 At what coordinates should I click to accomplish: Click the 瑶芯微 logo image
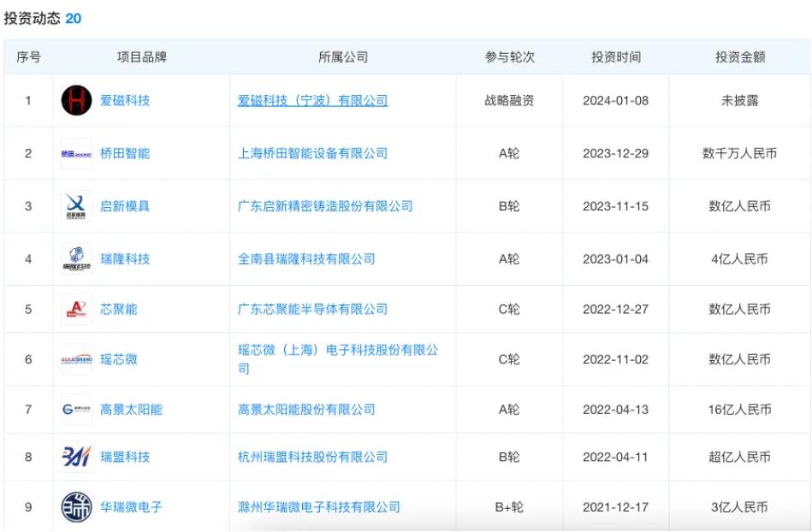point(77,359)
